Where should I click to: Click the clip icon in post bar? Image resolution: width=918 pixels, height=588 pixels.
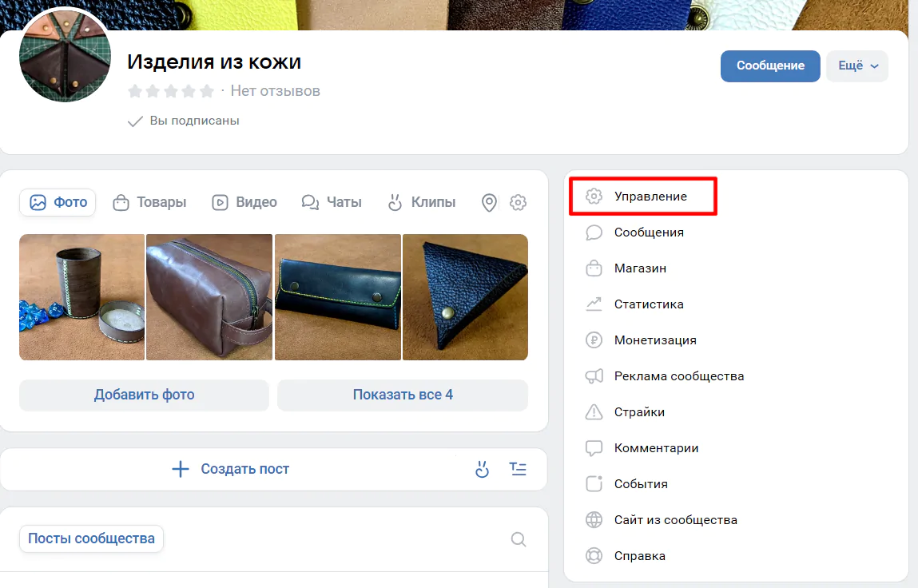click(482, 469)
